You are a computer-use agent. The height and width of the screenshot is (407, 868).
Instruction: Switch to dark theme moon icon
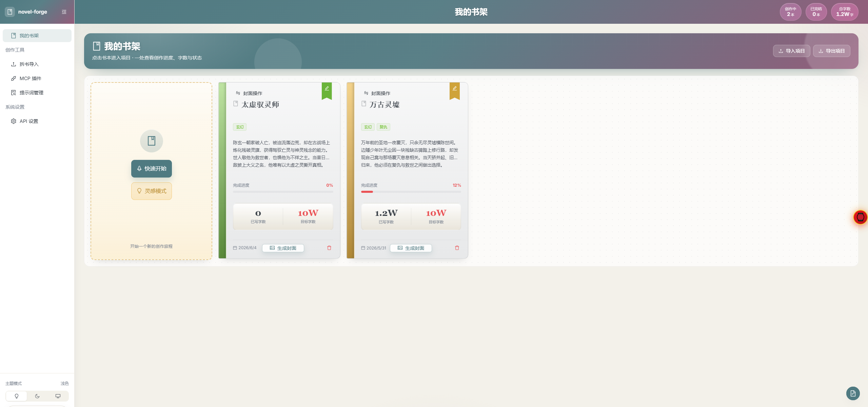pos(37,396)
